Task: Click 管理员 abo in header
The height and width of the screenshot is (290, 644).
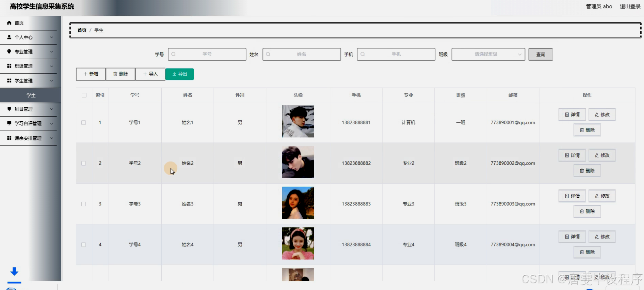Action: (x=599, y=6)
